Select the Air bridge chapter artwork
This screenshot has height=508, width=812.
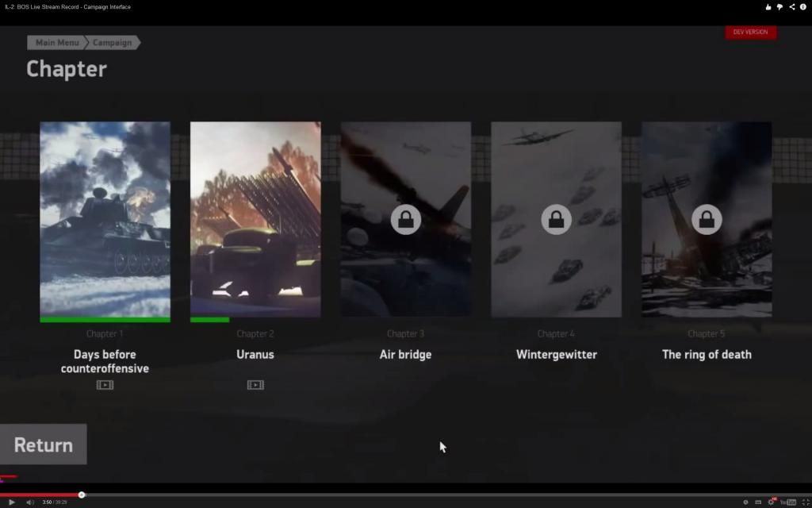click(405, 219)
